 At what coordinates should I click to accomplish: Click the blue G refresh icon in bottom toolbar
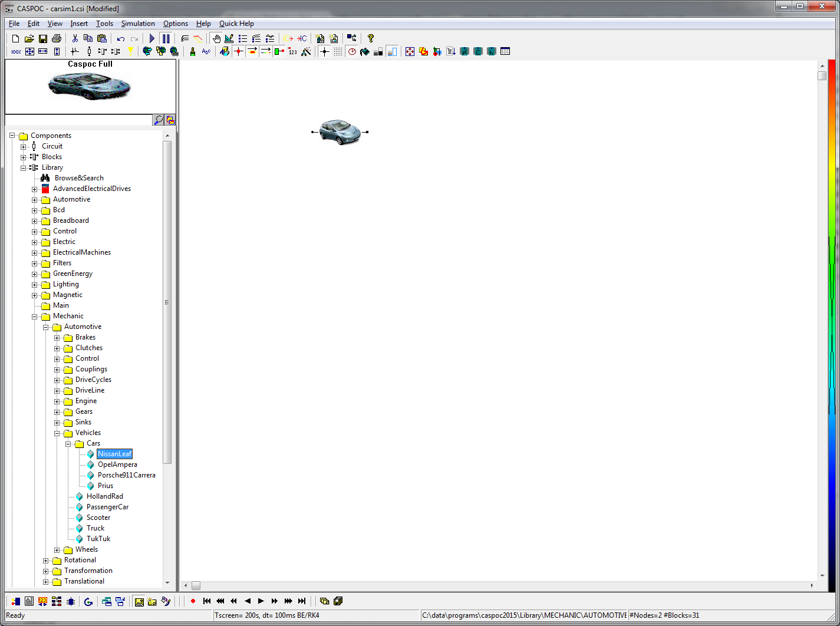click(88, 601)
